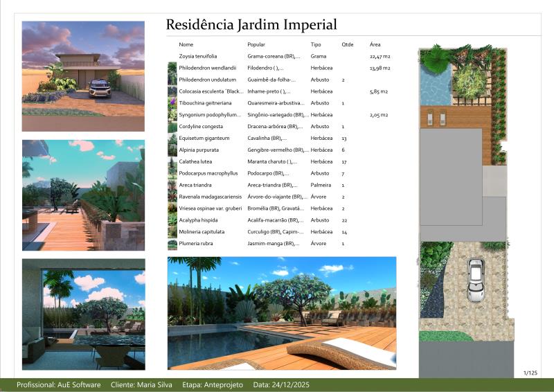
Task: Click the Residência Jardim Imperial title
Action: coord(251,25)
